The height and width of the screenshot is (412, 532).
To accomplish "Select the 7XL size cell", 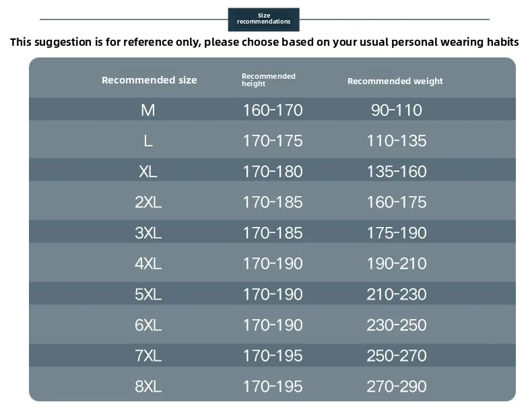I will coord(148,355).
